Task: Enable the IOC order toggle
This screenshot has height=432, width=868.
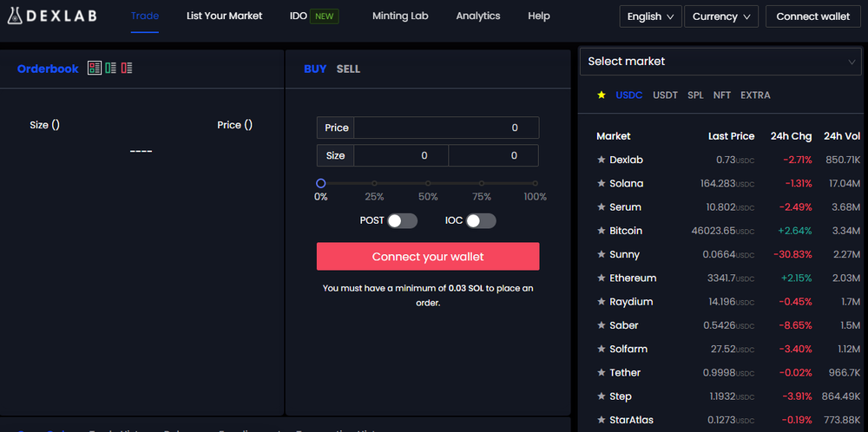Action: click(481, 220)
